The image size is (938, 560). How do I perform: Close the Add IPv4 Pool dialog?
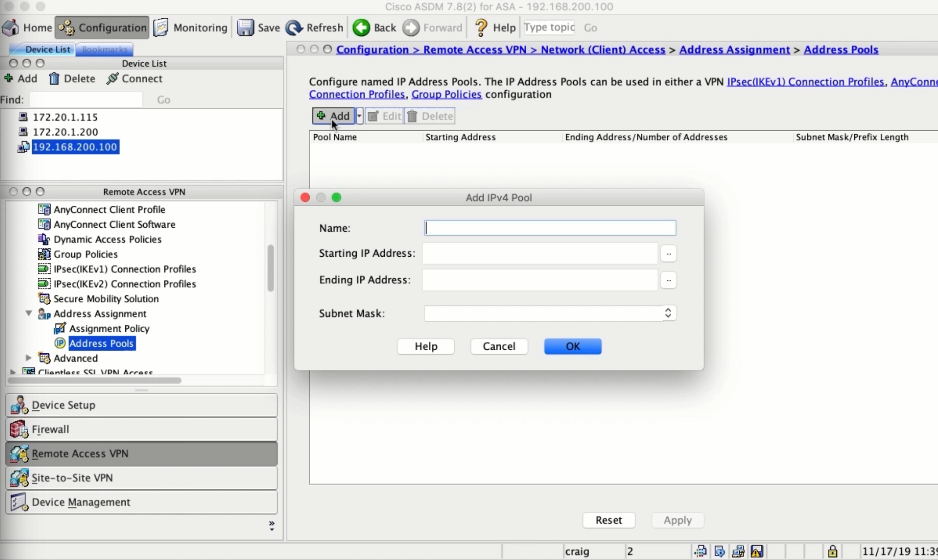pos(305,198)
